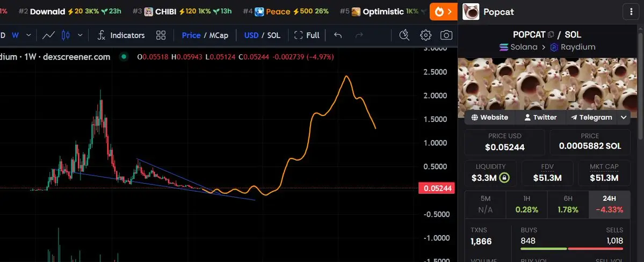This screenshot has height=262, width=644.
Task: Click the SELLS 1,018 value
Action: 614,241
